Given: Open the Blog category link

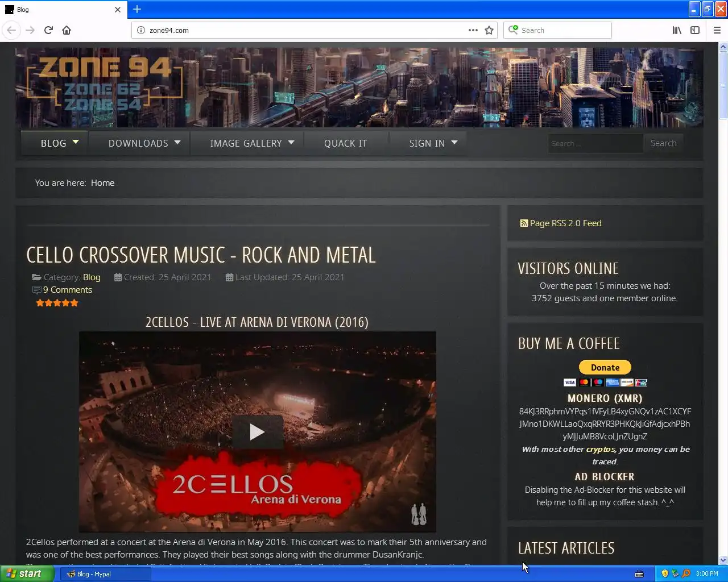Looking at the screenshot, I should [x=92, y=277].
